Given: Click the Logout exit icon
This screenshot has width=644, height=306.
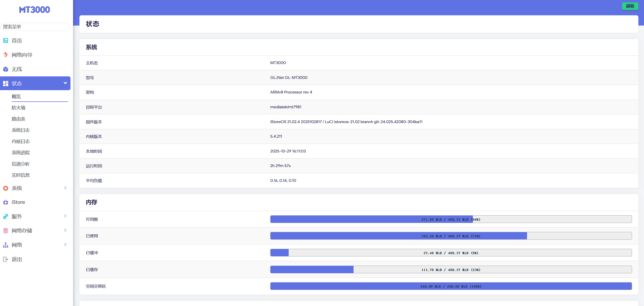Looking at the screenshot, I should click(6, 259).
